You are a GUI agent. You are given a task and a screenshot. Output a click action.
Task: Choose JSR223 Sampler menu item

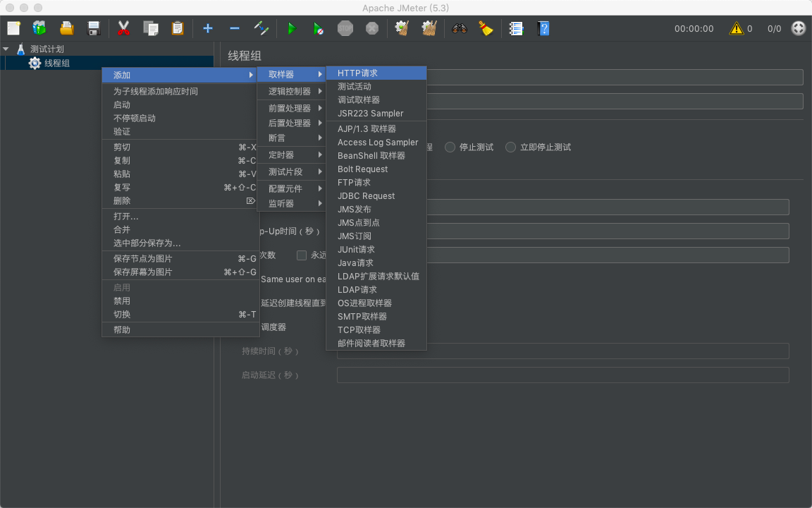[x=376, y=114]
